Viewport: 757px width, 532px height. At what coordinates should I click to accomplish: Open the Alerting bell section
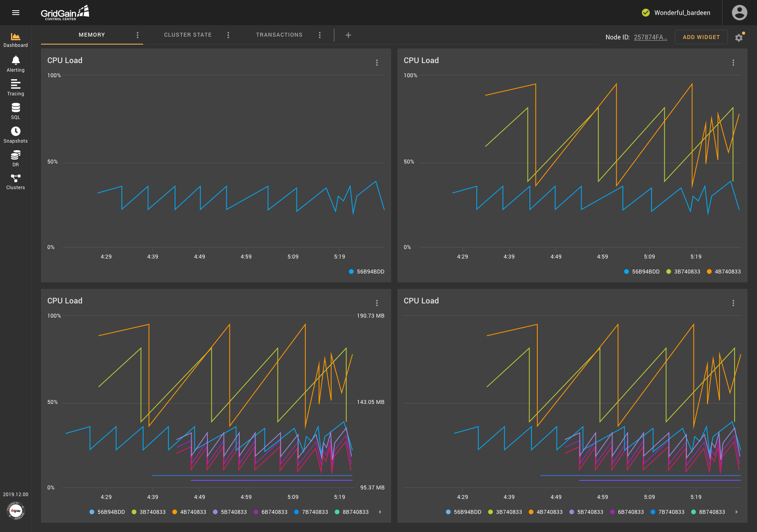coord(16,64)
